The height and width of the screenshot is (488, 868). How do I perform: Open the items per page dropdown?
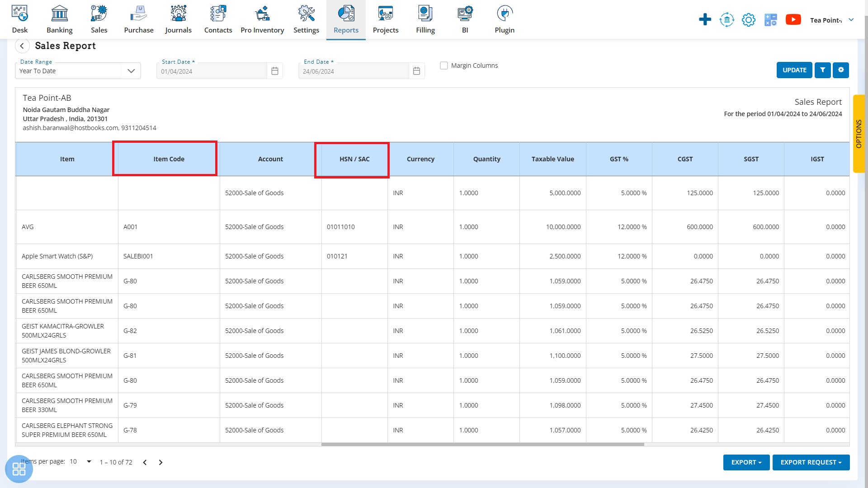click(80, 462)
